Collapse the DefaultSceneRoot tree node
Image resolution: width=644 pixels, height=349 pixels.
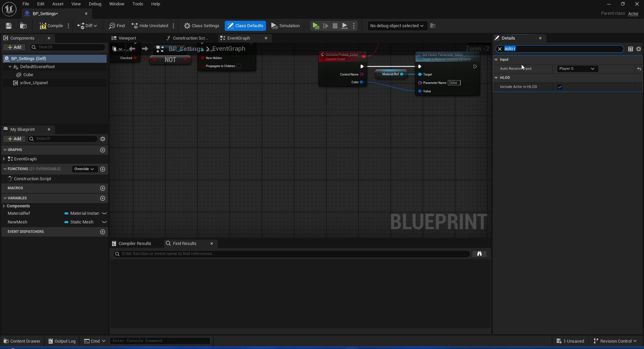tap(10, 67)
